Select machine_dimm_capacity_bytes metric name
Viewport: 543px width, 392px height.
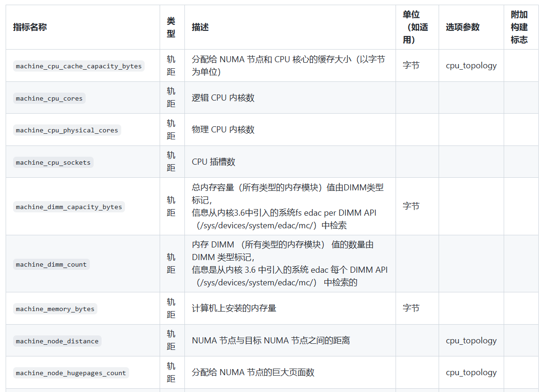(69, 207)
